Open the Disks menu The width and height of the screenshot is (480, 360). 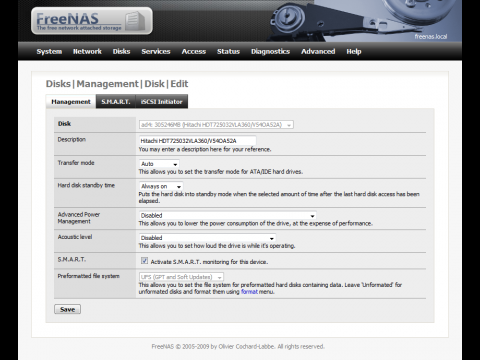pyautogui.click(x=121, y=52)
